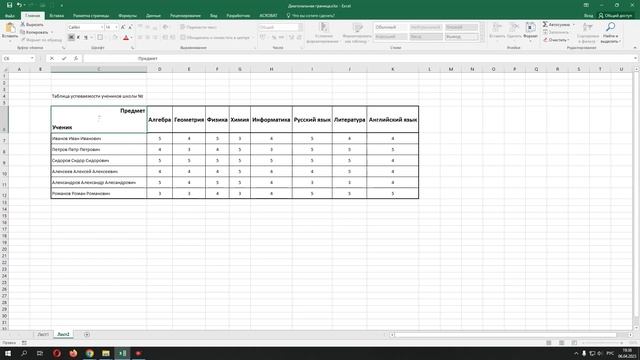Click the Fill (Заполнить) icon
This screenshot has height=360, width=640.
(545, 32)
